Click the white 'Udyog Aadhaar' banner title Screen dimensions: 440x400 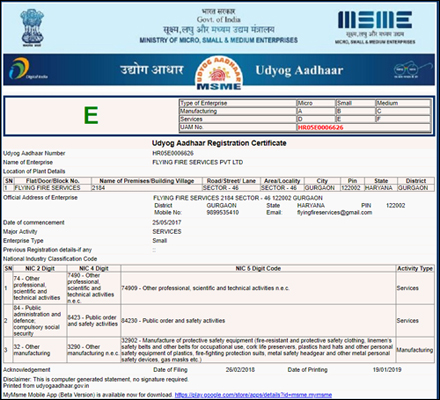[x=299, y=71]
